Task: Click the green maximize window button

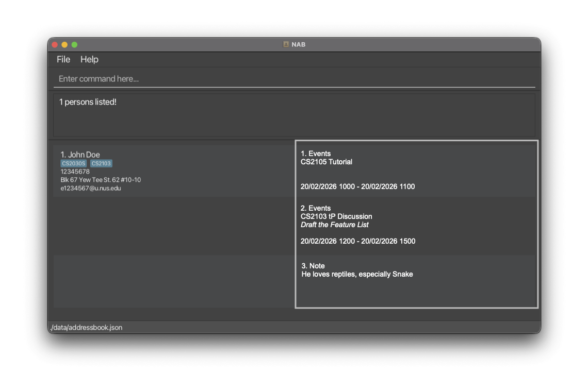Action: click(74, 45)
